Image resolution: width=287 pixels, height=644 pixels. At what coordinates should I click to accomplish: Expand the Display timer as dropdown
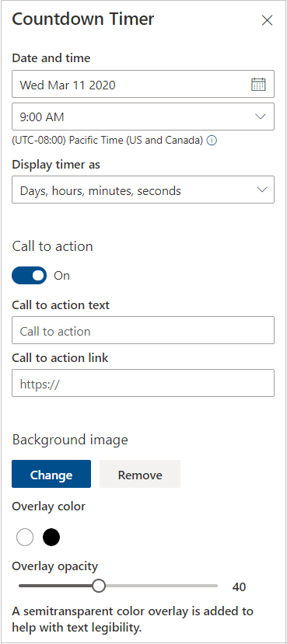(143, 190)
